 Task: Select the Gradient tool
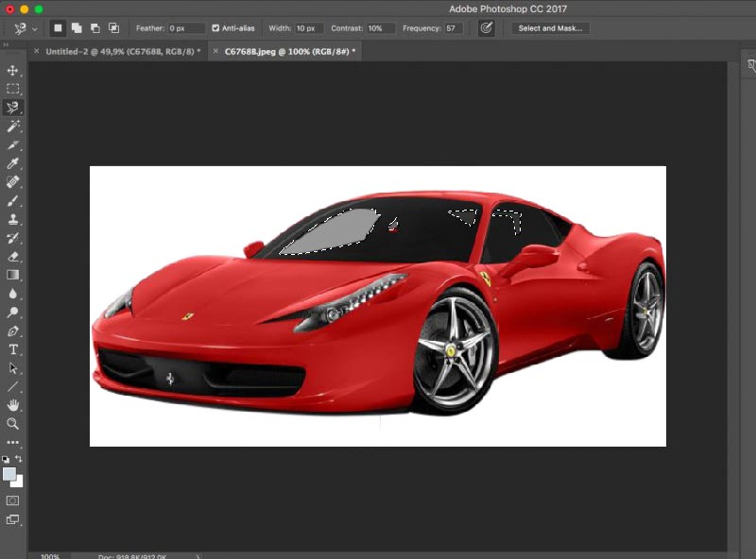click(13, 275)
